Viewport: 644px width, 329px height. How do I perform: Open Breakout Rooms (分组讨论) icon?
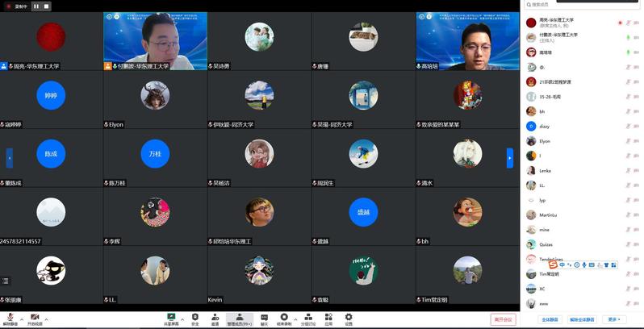308,319
